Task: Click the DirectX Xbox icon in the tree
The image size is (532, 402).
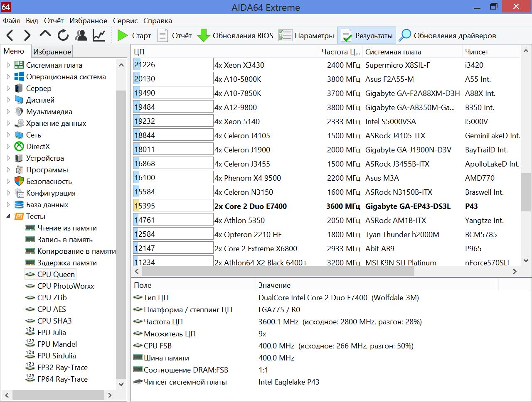Action: 19,147
